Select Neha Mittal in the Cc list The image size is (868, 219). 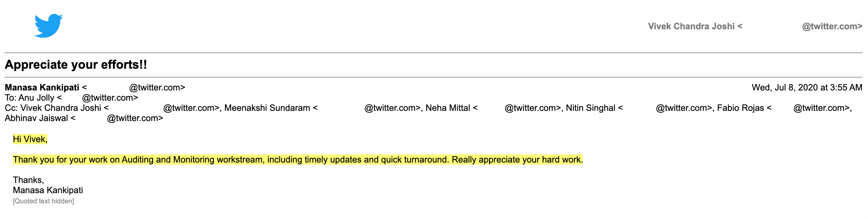click(448, 108)
